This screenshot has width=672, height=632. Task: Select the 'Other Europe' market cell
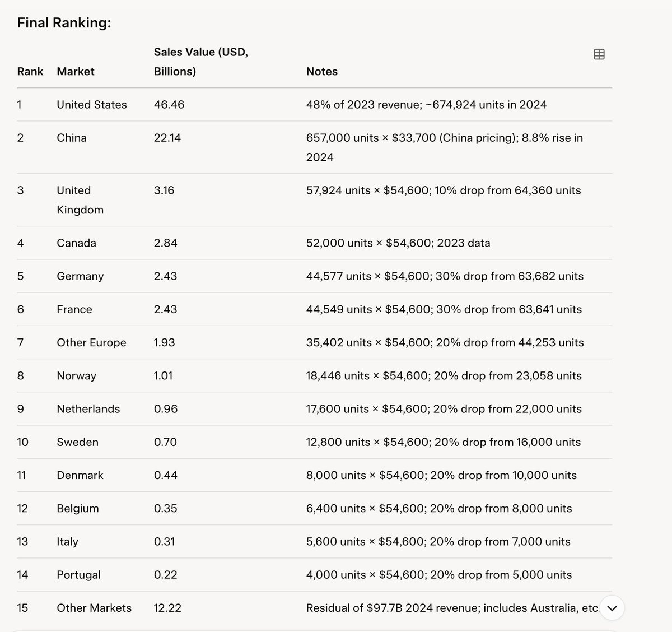92,342
